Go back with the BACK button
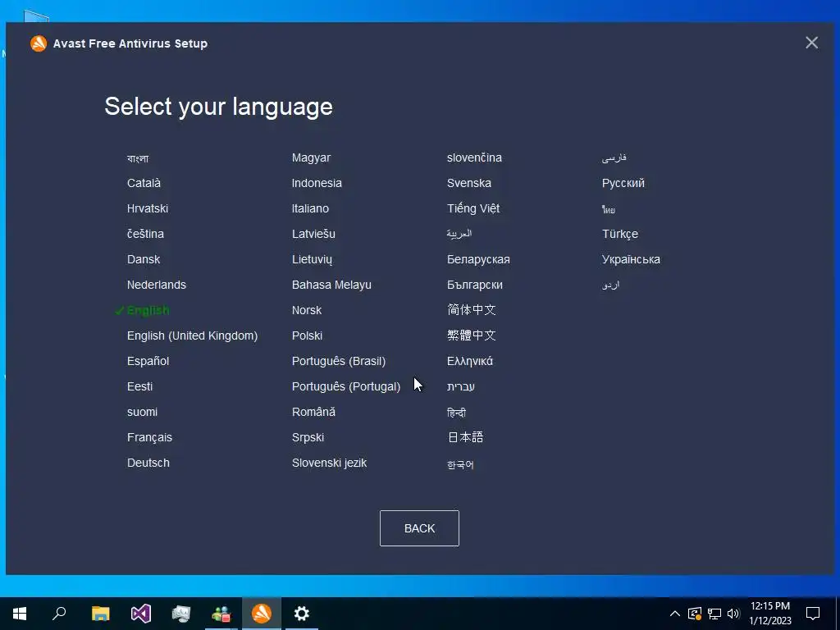 [419, 528]
